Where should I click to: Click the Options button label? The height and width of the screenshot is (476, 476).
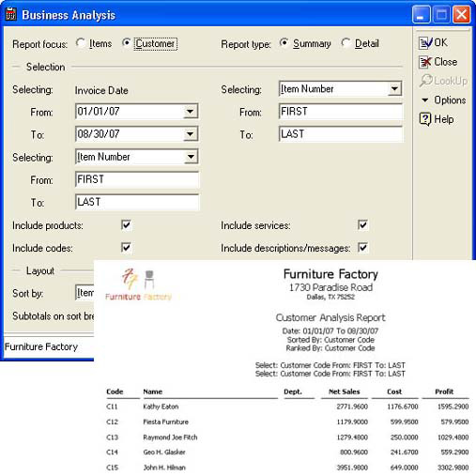[x=450, y=100]
